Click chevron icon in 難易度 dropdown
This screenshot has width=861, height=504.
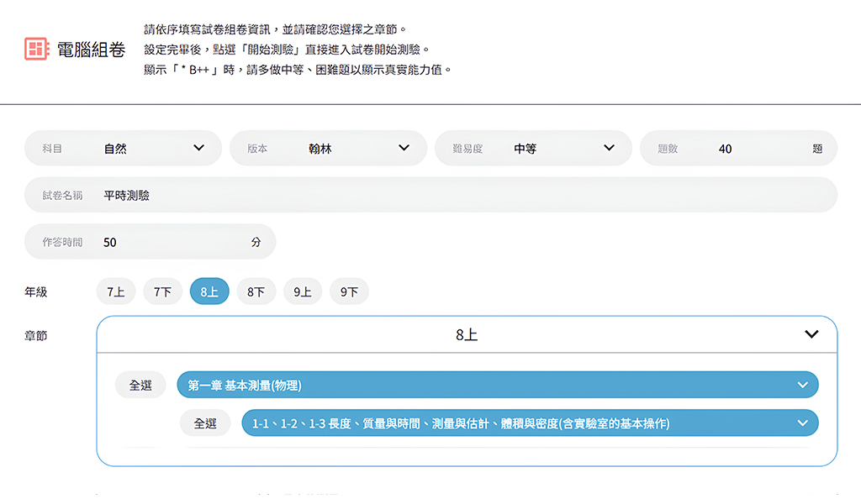[x=609, y=149]
